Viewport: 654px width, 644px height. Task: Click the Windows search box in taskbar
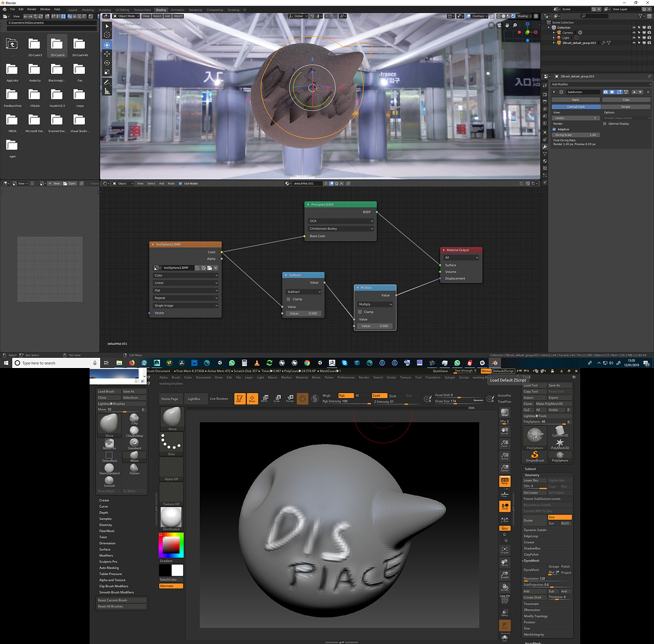pos(56,363)
